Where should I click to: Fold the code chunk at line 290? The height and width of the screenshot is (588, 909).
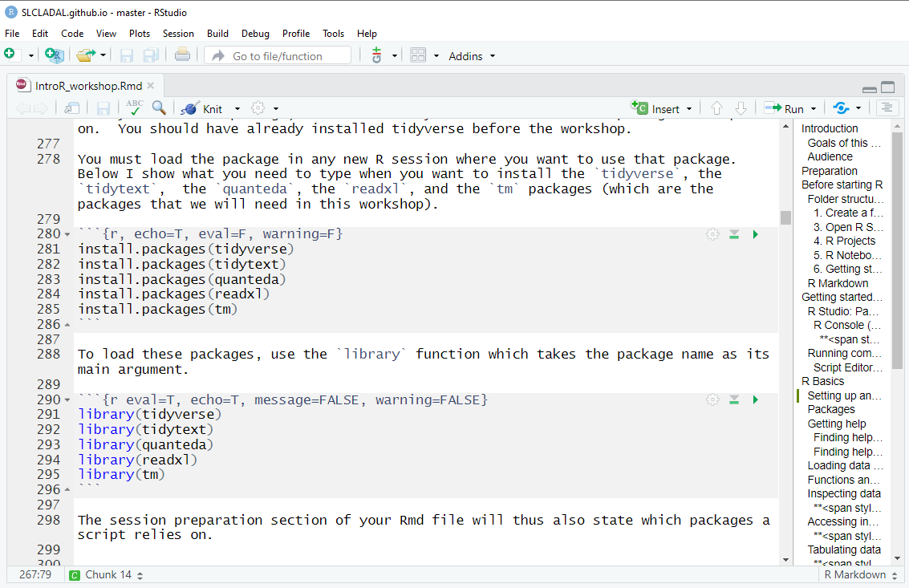(x=67, y=399)
